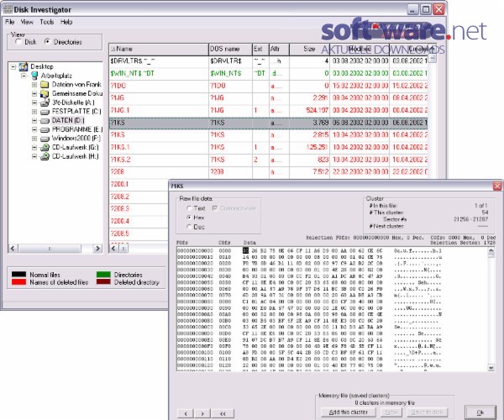This screenshot has width=504, height=420.
Task: Click the Directories green swatch
Action: [103, 275]
